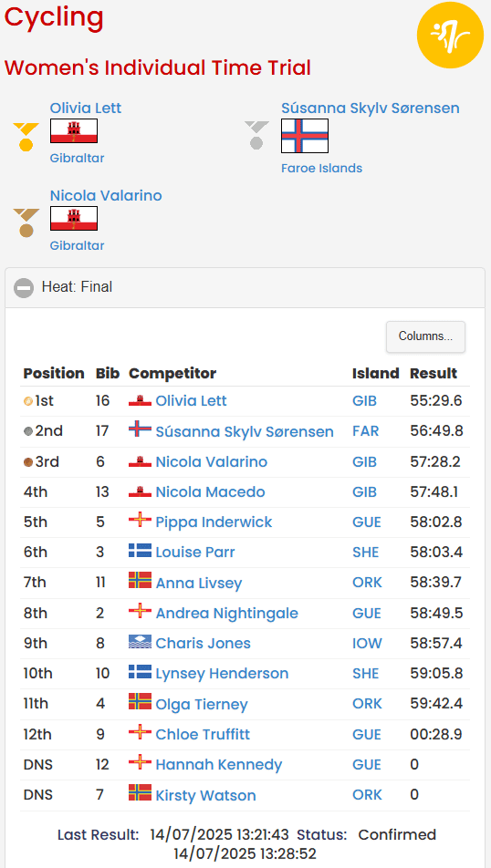Click the Competitor column header
The width and height of the screenshot is (491, 868).
172,373
